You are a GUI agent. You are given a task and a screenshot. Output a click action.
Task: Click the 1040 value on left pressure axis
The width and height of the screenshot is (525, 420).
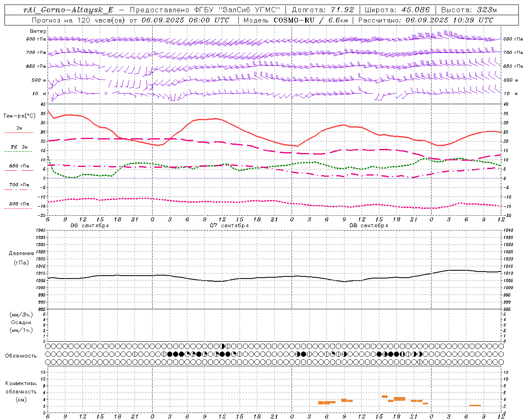pos(40,231)
